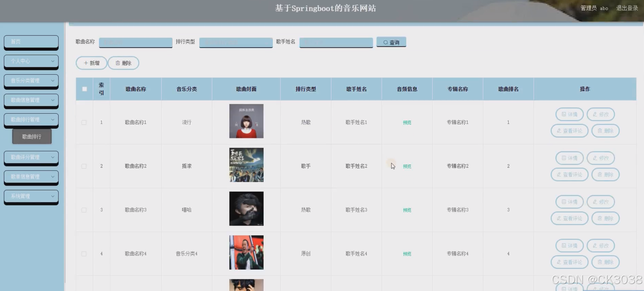Open 详情 for row 歌曲名称2
This screenshot has width=644, height=291.
point(569,158)
